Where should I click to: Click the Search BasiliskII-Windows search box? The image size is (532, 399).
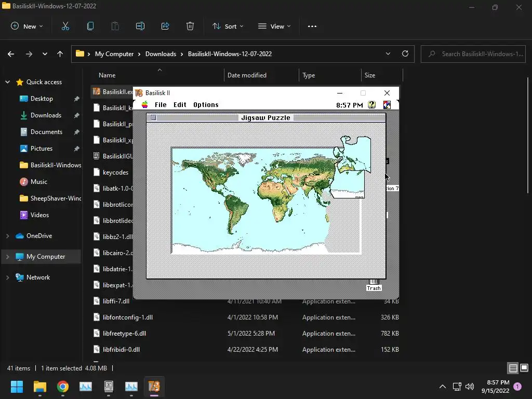473,54
